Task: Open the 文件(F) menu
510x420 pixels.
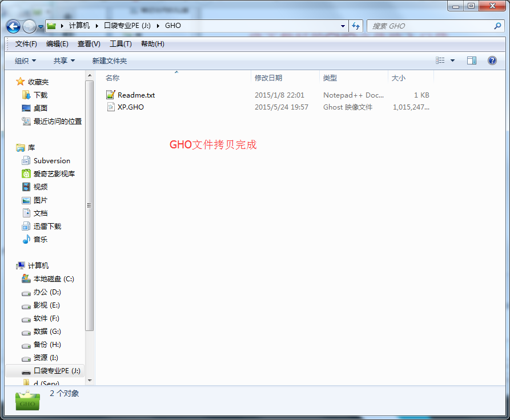Action: (x=26, y=44)
